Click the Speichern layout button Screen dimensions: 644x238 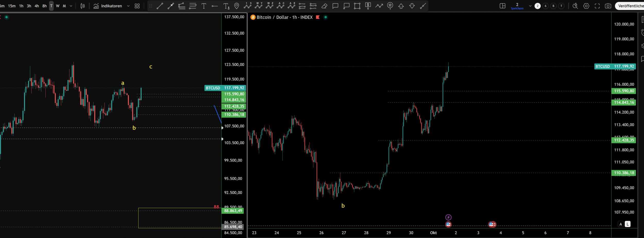517,6
